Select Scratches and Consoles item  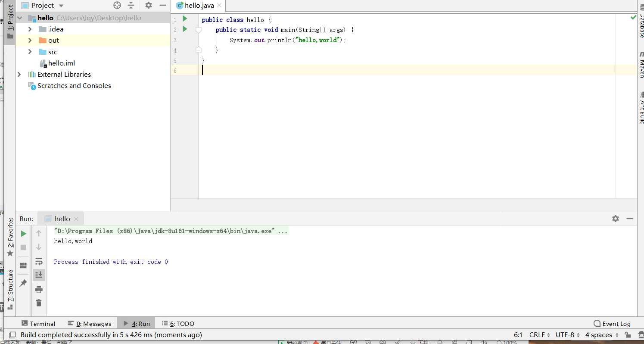74,85
